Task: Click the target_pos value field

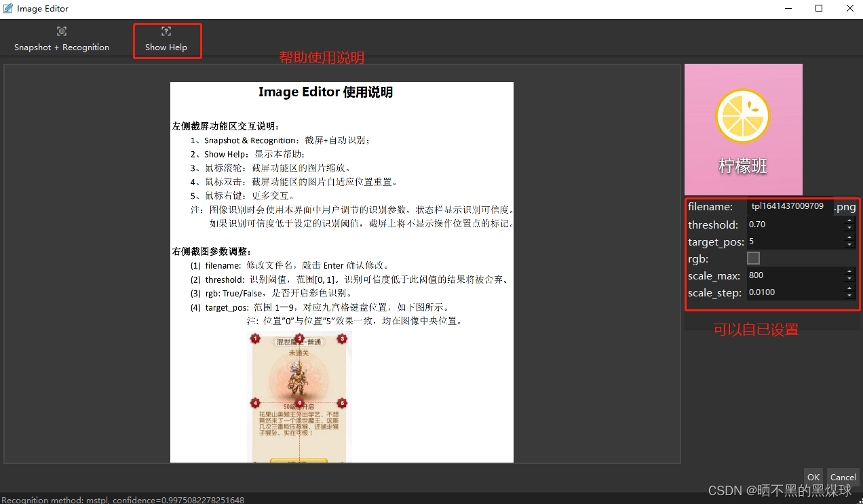Action: (x=795, y=241)
